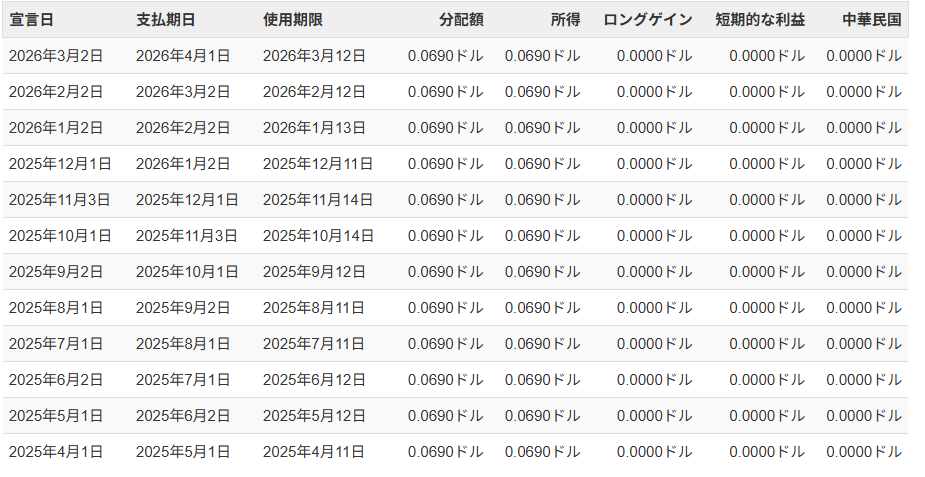The width and height of the screenshot is (925, 477).
Task: Click 分配額 value in the 2025年5月12日 row
Action: pyautogui.click(x=445, y=416)
